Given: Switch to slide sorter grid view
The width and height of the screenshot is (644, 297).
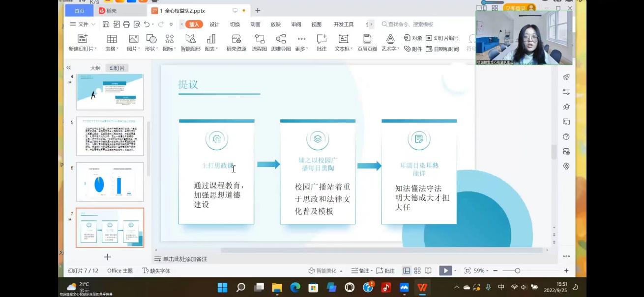Looking at the screenshot, I should tap(417, 270).
